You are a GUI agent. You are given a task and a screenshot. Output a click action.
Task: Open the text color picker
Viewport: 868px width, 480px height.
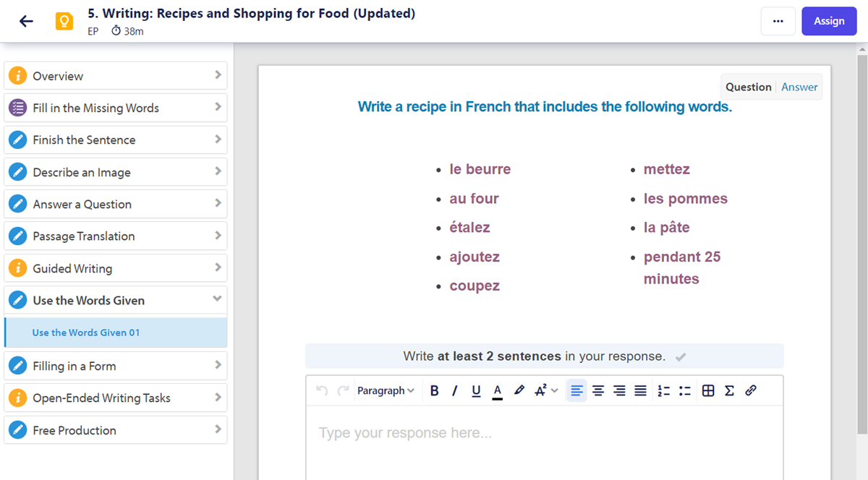(x=498, y=390)
